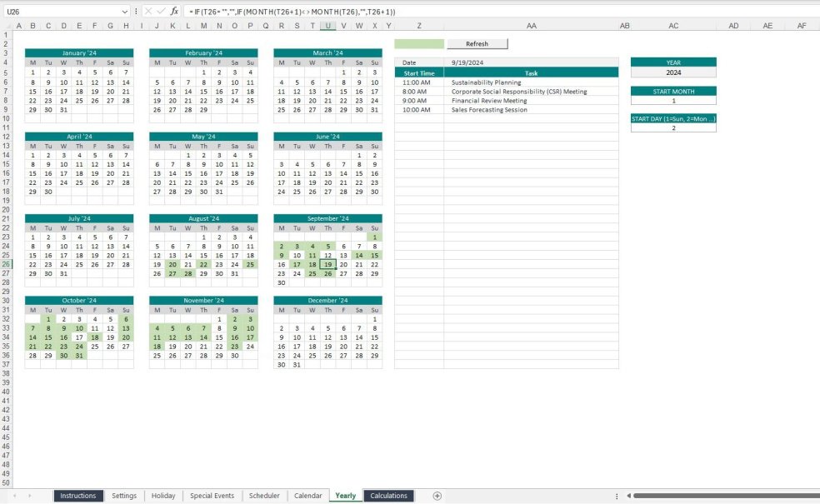Screen dimensions: 820x504
Task: Select the START MONTH value cell
Action: 673,101
